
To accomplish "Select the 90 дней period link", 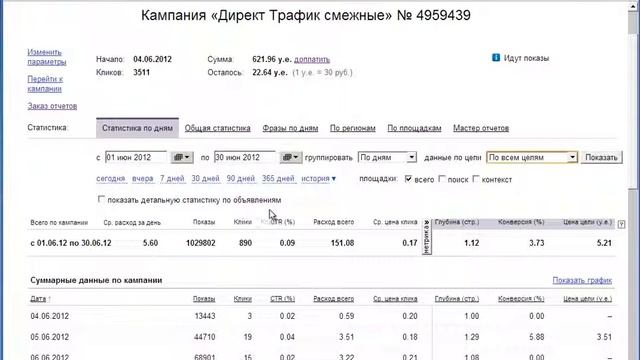I will 241,178.
